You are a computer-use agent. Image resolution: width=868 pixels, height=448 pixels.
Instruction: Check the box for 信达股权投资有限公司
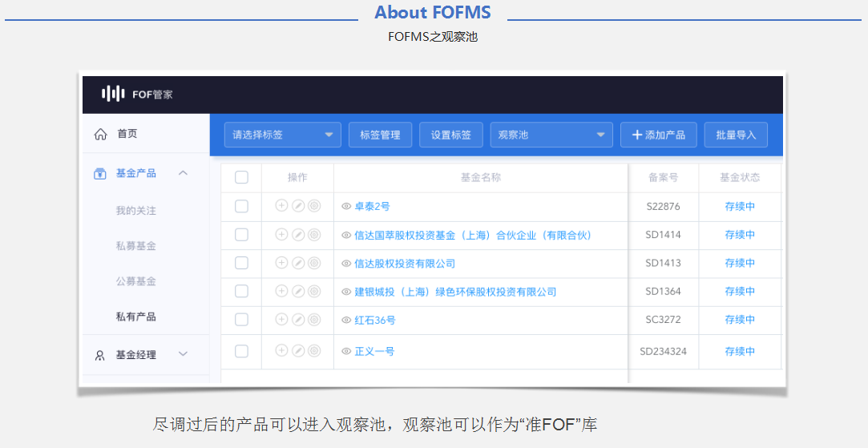pyautogui.click(x=241, y=263)
